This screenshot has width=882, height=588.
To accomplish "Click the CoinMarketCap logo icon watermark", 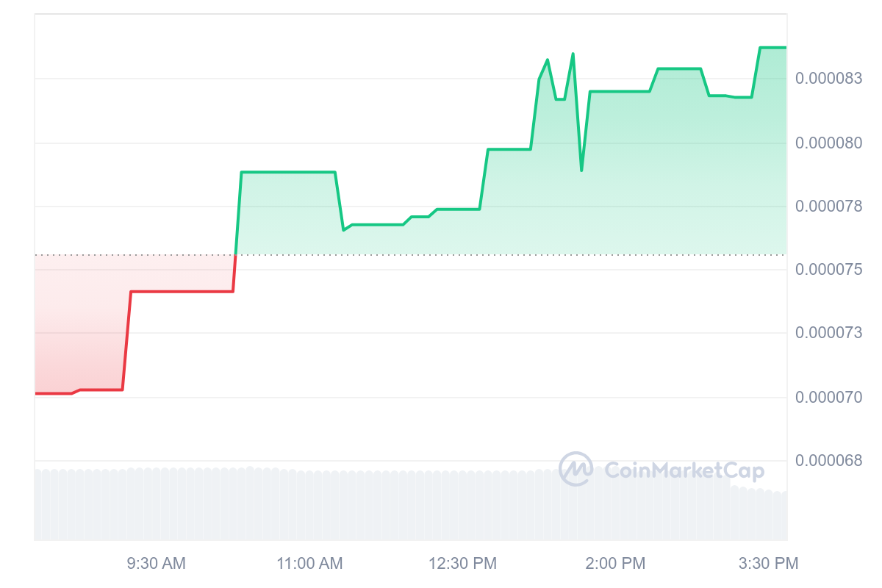I will click(x=576, y=469).
